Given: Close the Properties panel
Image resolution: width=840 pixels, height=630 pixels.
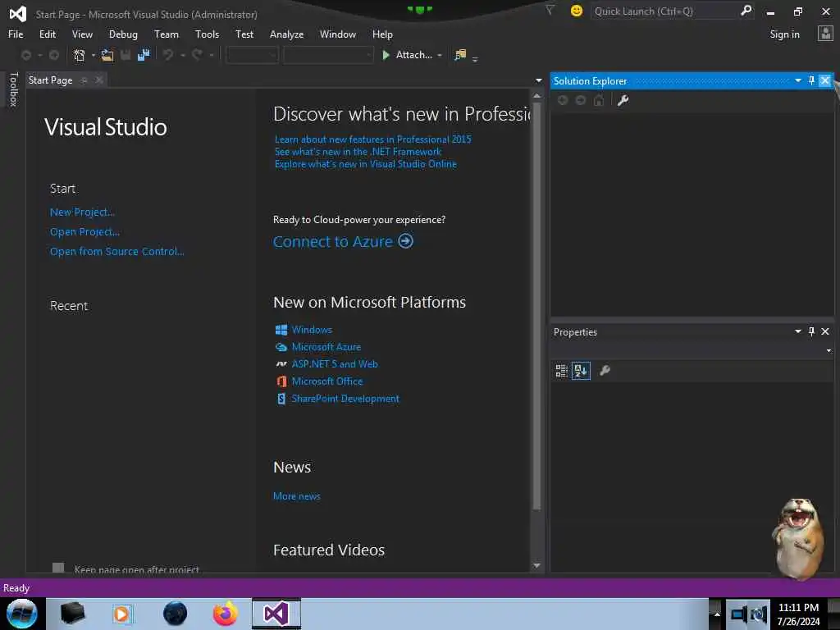Looking at the screenshot, I should (825, 331).
